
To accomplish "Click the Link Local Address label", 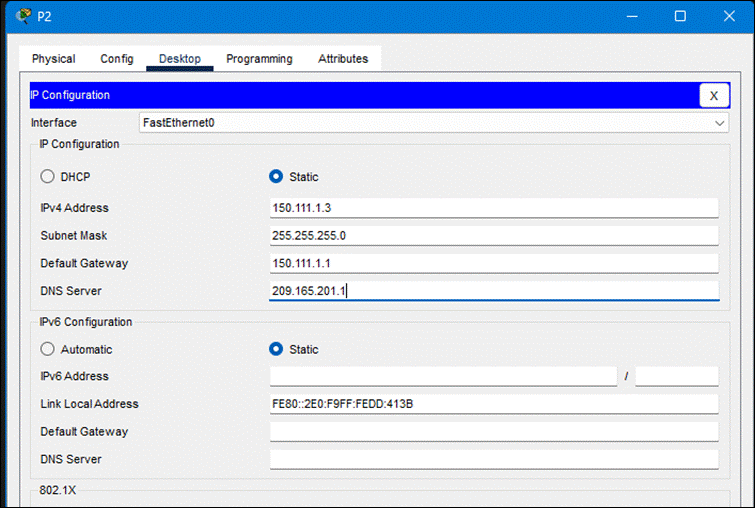I will pos(90,404).
